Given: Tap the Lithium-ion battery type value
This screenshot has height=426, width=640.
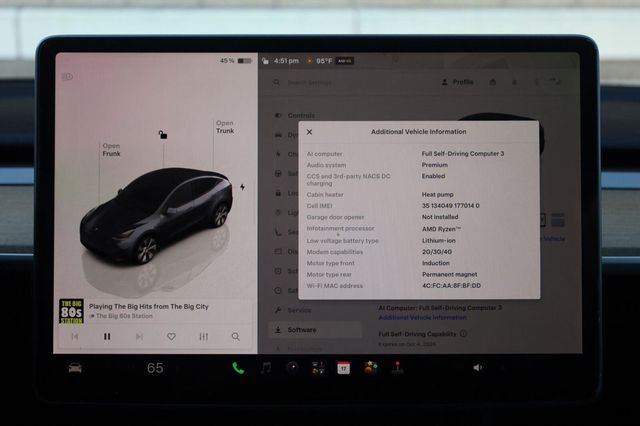Looking at the screenshot, I should pos(439,241).
